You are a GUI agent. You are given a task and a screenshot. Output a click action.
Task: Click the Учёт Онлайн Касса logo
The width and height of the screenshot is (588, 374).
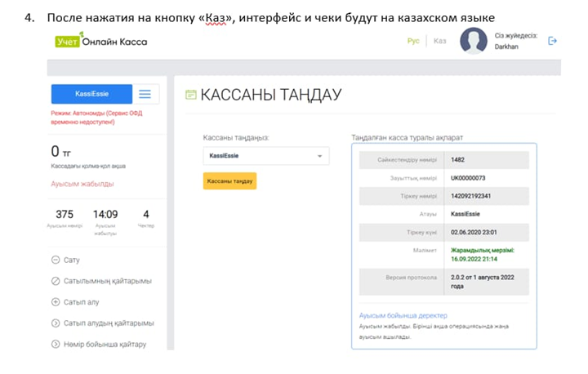tap(101, 42)
